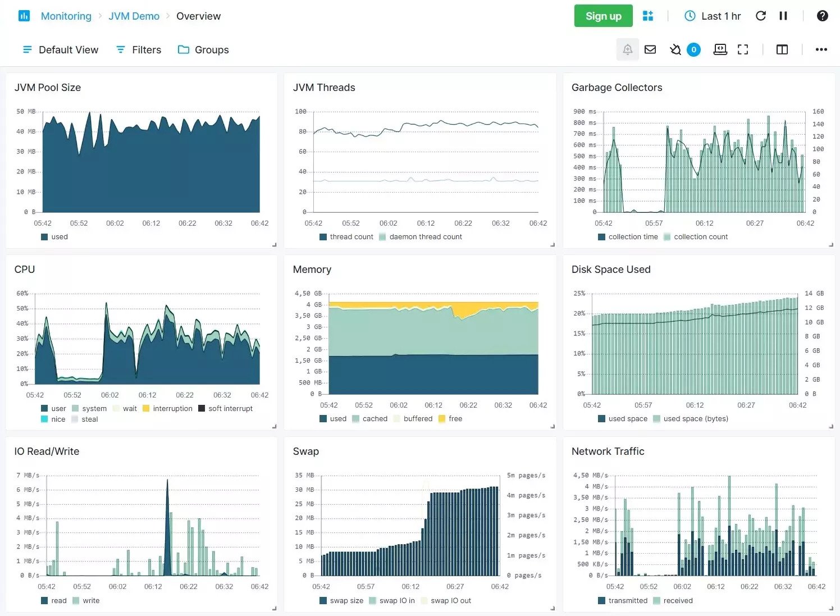
Task: Open the agent install monitor icon
Action: pyautogui.click(x=720, y=49)
